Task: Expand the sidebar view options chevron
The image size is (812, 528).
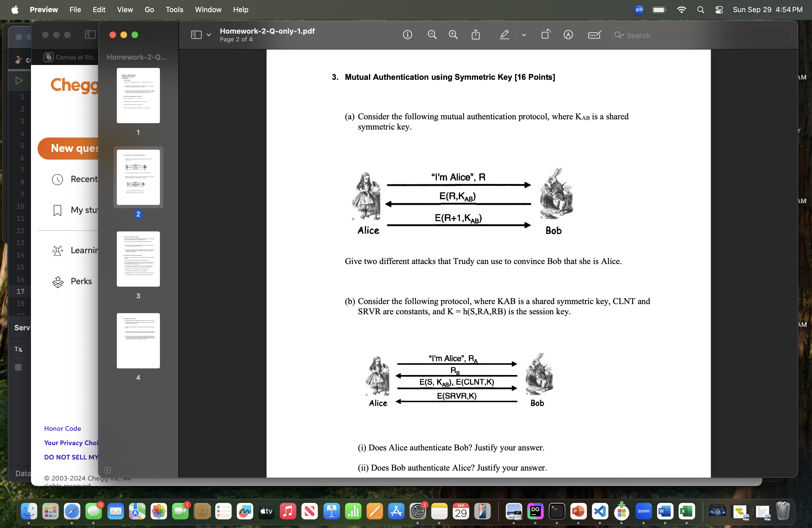Action: [x=209, y=35]
